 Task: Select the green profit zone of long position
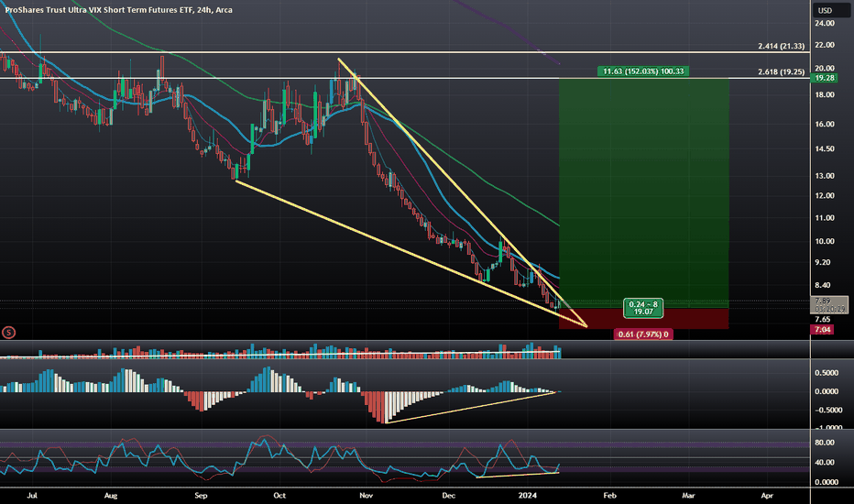click(644, 193)
